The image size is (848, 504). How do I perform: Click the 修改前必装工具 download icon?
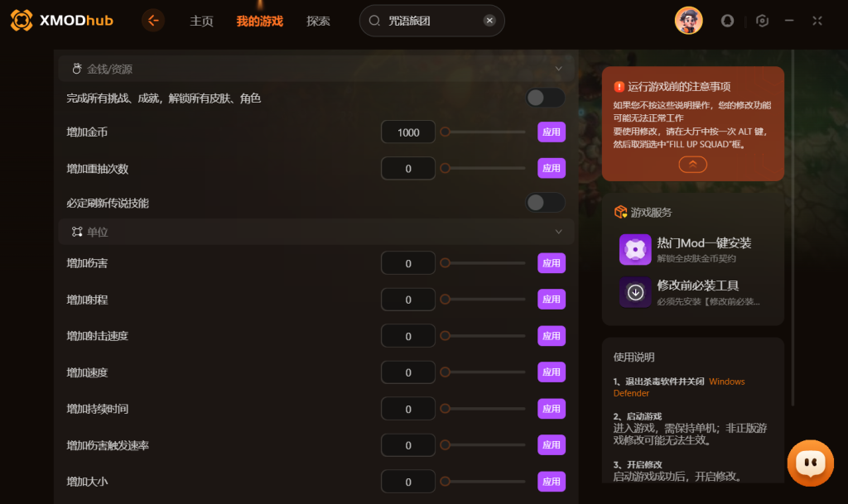(x=635, y=291)
